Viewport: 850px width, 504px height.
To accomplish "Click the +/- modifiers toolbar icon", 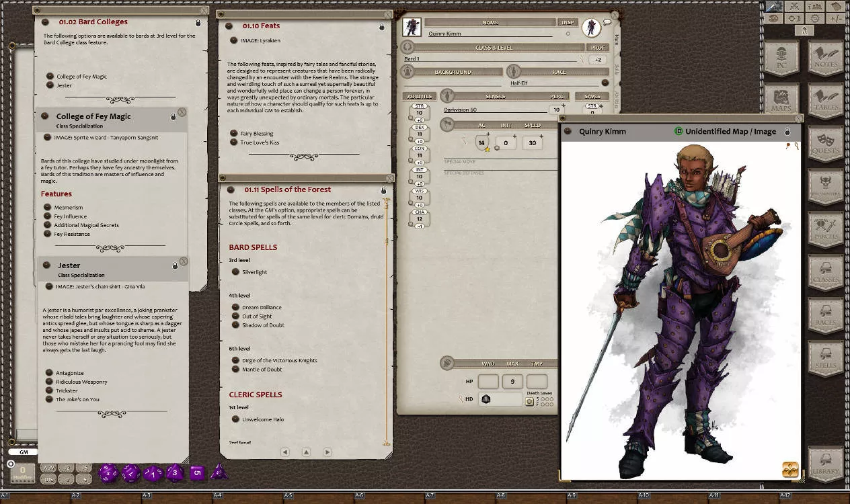I will (835, 19).
